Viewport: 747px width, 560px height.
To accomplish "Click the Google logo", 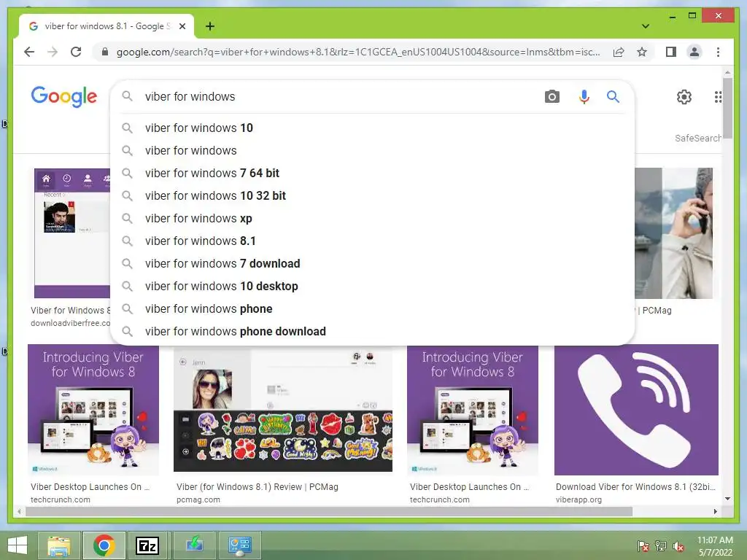I will [x=64, y=97].
